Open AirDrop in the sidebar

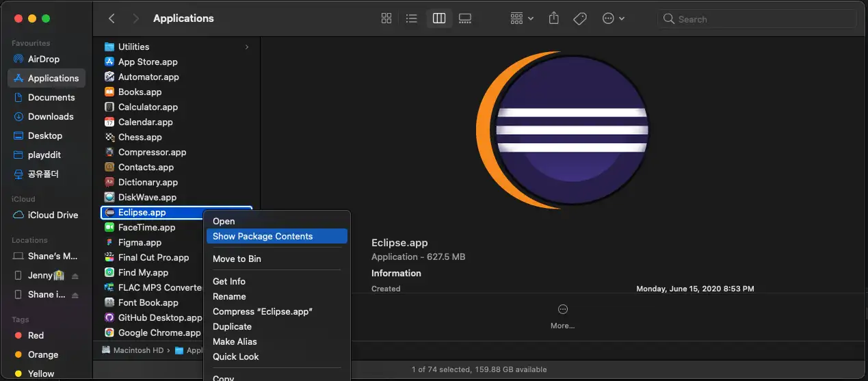point(47,59)
